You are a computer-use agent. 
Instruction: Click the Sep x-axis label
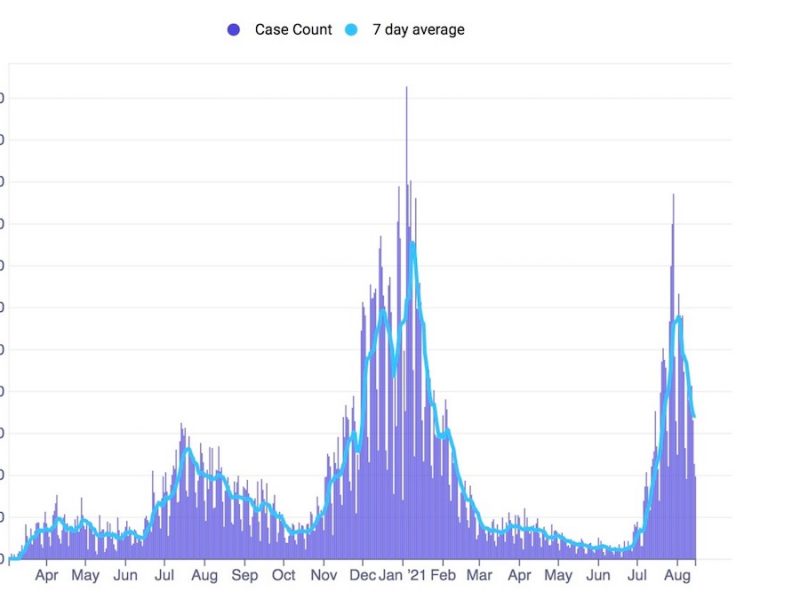[x=244, y=576]
